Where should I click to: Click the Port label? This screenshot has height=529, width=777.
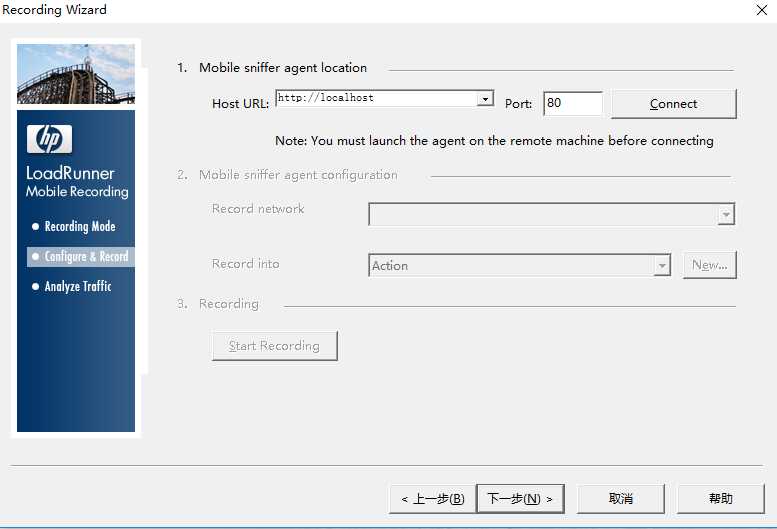pyautogui.click(x=518, y=104)
